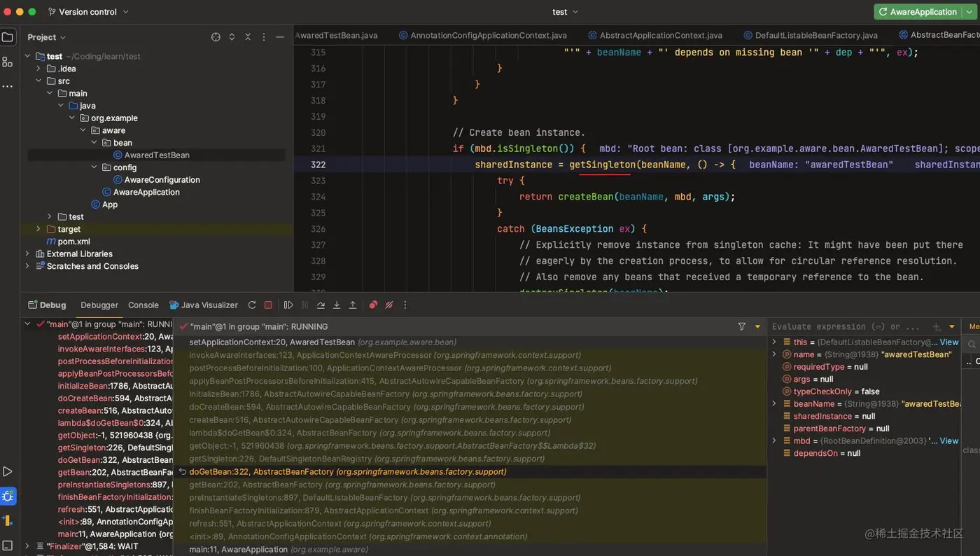Toggle Mute Breakpoints
980x556 pixels.
pyautogui.click(x=389, y=305)
